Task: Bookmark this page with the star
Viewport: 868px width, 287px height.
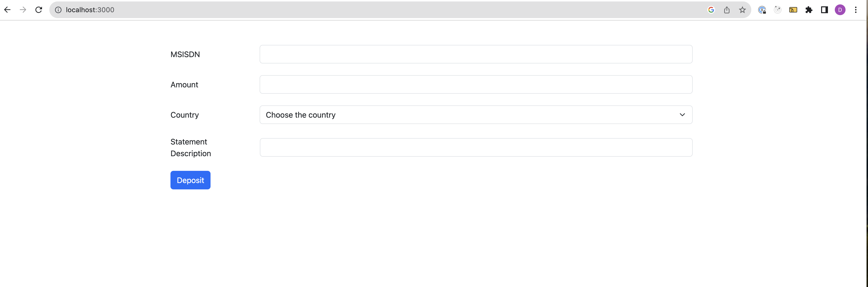Action: click(742, 10)
